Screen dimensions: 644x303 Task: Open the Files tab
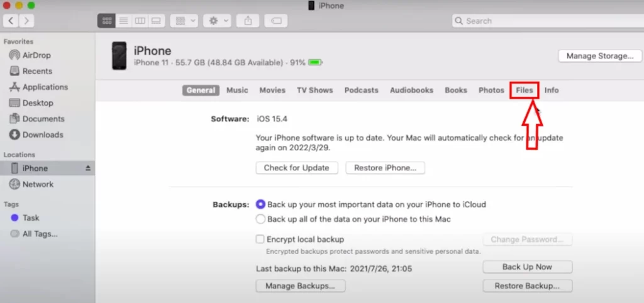(x=525, y=91)
